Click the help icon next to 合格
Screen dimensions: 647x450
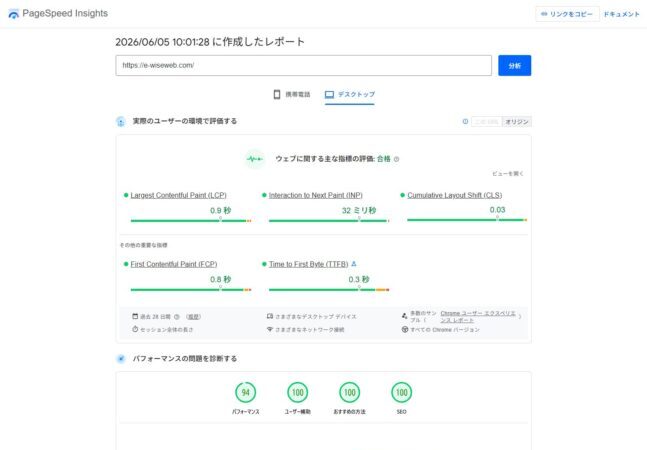[396, 159]
